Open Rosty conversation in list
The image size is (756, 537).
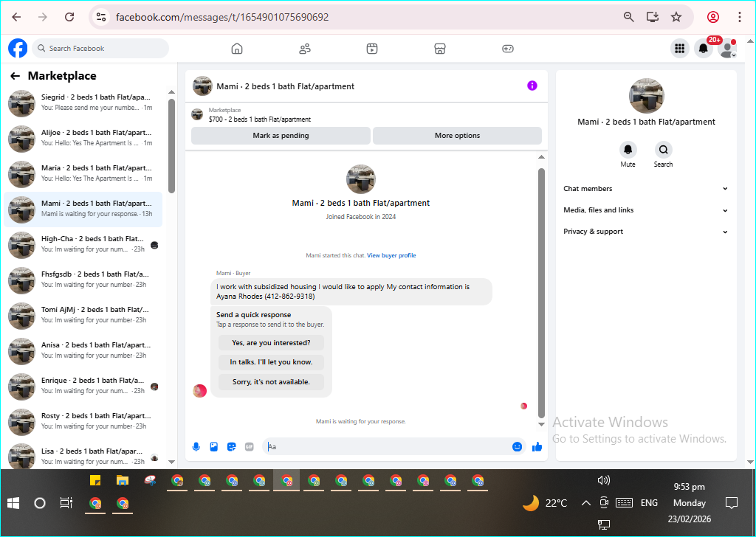pos(83,422)
